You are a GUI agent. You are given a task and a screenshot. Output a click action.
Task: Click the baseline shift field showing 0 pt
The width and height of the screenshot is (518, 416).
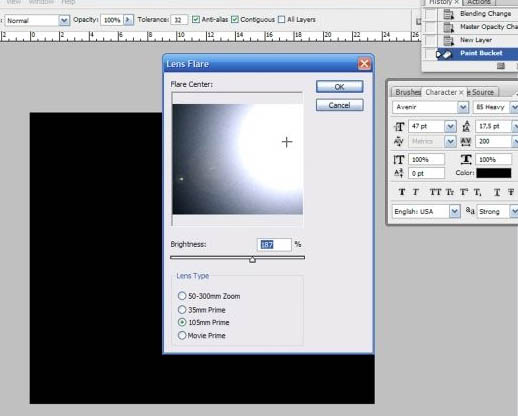point(426,173)
